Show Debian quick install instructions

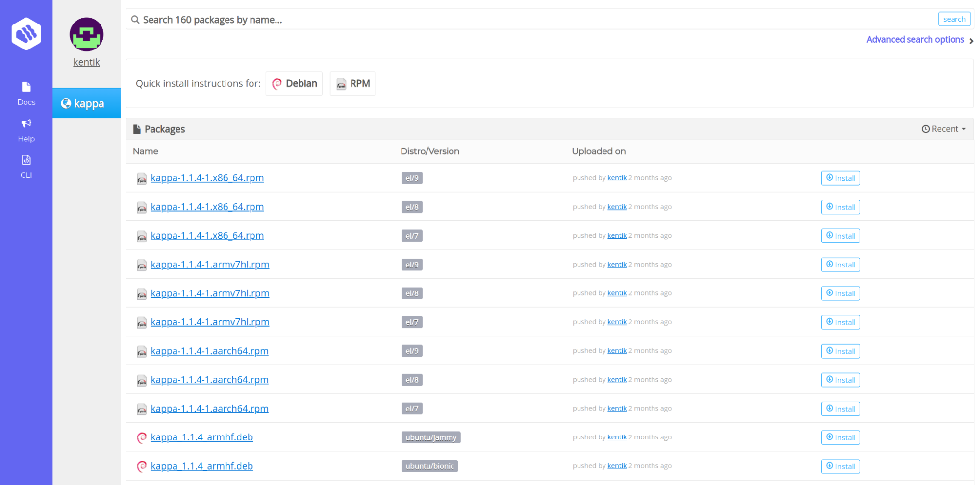coord(294,83)
